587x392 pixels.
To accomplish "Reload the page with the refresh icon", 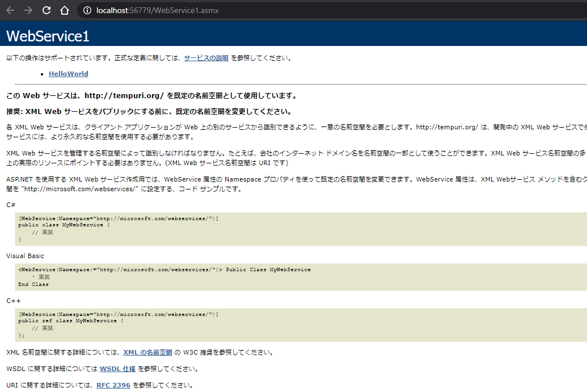I will point(45,10).
